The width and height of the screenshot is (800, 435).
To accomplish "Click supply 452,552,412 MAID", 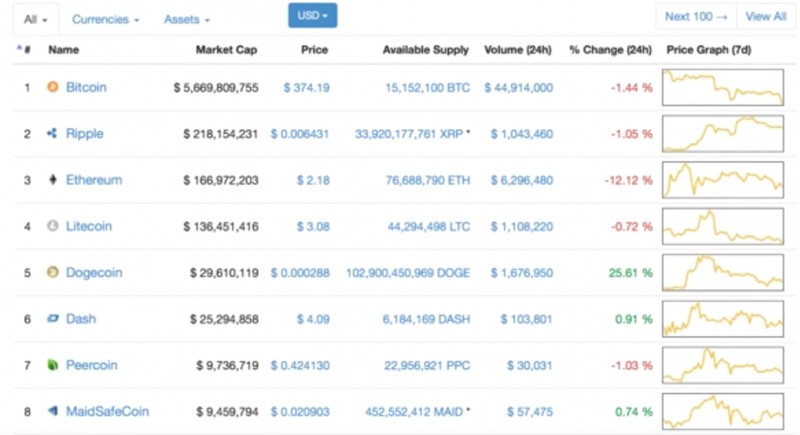I will 414,412.
